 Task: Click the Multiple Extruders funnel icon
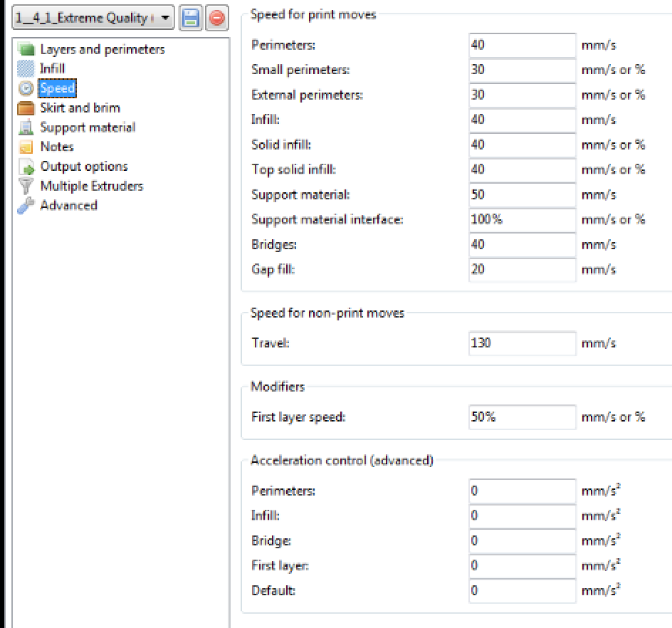click(x=26, y=187)
